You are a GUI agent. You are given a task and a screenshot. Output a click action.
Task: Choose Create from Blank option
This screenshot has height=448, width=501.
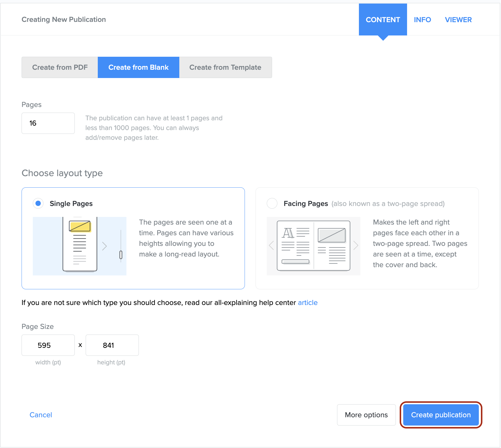click(138, 67)
